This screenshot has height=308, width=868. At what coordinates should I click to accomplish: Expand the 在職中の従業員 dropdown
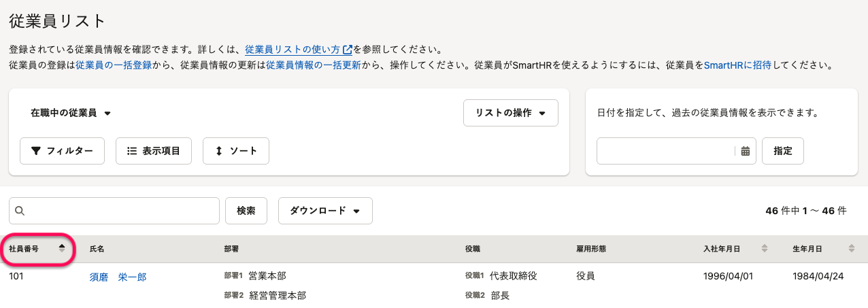tap(70, 113)
